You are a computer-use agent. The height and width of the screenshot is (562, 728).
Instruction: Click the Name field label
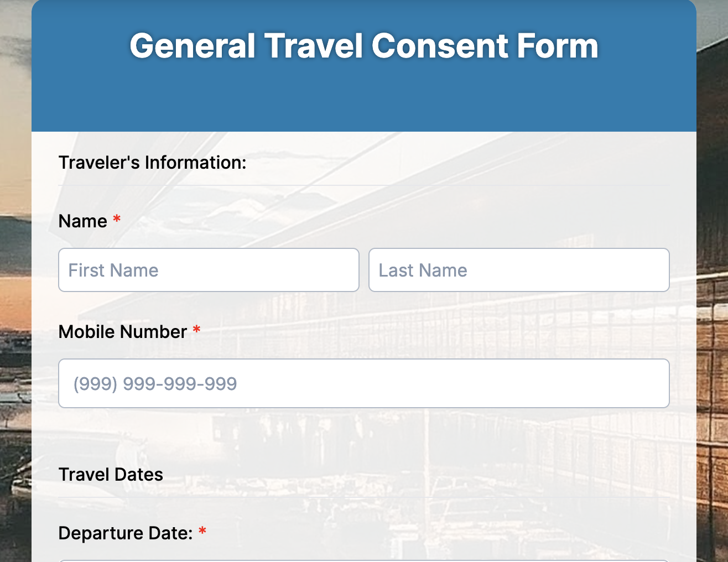tap(82, 221)
